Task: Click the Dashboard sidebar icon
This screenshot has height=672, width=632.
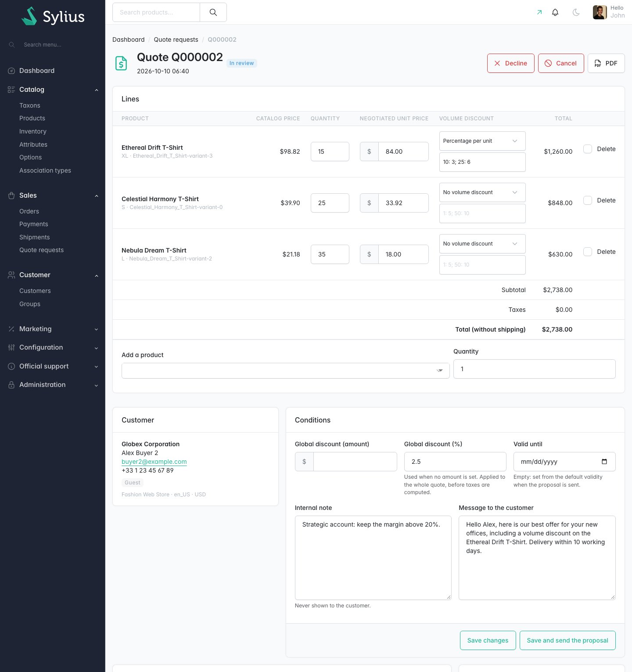Action: pos(11,71)
